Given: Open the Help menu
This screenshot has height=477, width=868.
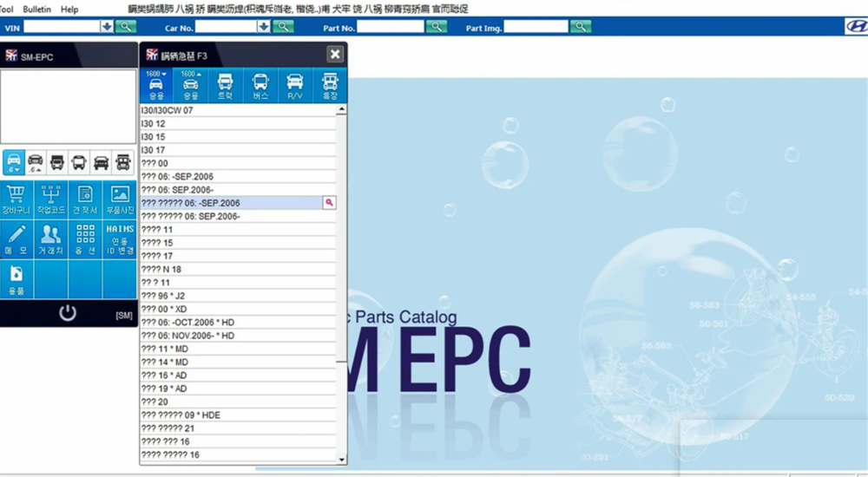Looking at the screenshot, I should tap(69, 9).
